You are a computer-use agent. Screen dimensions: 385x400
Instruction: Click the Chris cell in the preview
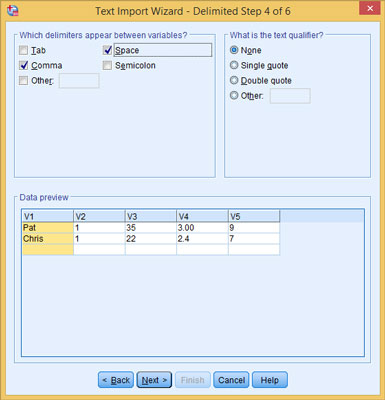tap(47, 239)
